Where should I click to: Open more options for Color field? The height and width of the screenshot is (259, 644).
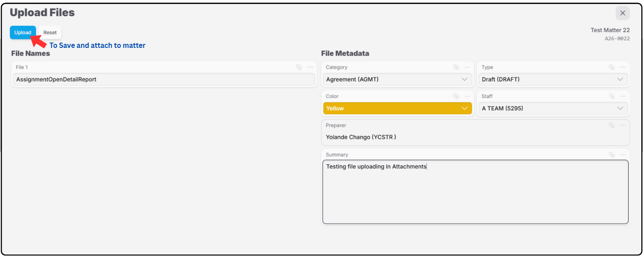point(467,96)
